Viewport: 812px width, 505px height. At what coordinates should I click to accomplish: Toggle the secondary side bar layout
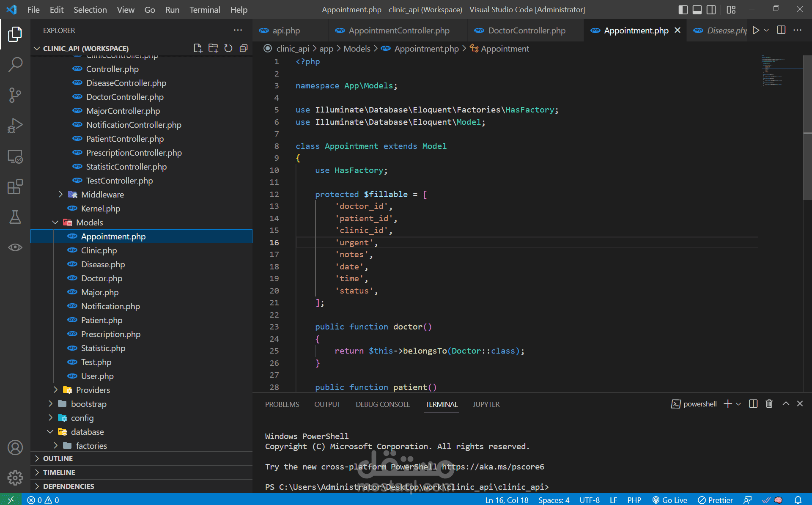711,9
